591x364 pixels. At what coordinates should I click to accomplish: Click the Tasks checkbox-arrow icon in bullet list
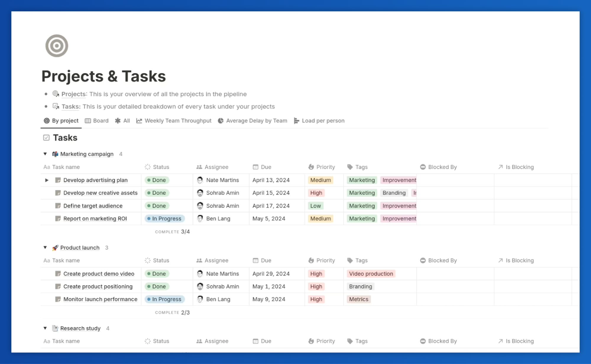pos(56,106)
